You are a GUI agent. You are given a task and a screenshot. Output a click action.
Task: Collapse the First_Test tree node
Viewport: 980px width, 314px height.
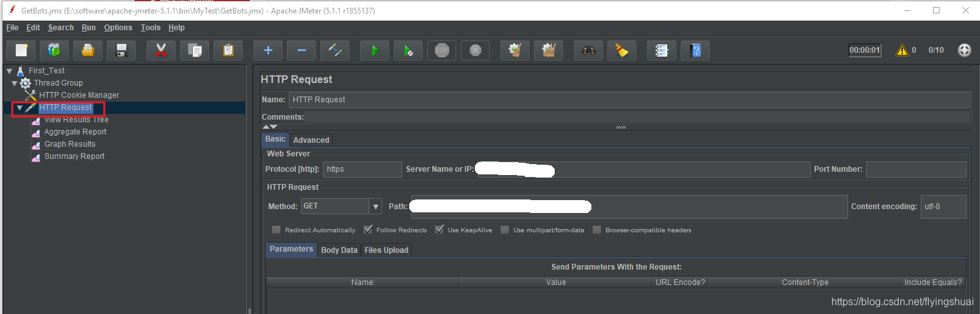pos(10,71)
